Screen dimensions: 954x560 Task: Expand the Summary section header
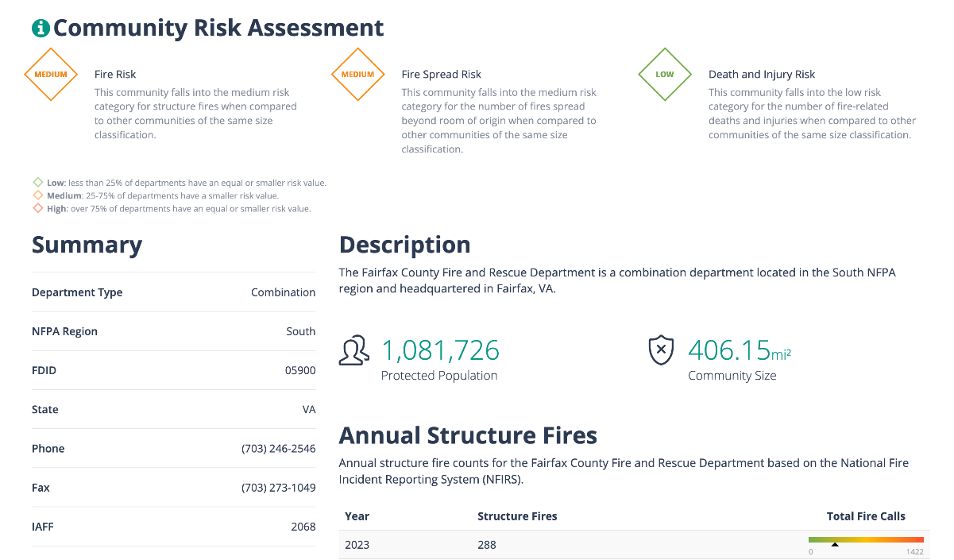click(87, 245)
